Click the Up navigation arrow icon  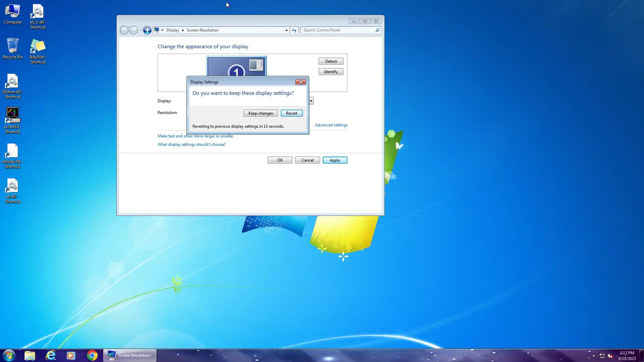(x=147, y=30)
